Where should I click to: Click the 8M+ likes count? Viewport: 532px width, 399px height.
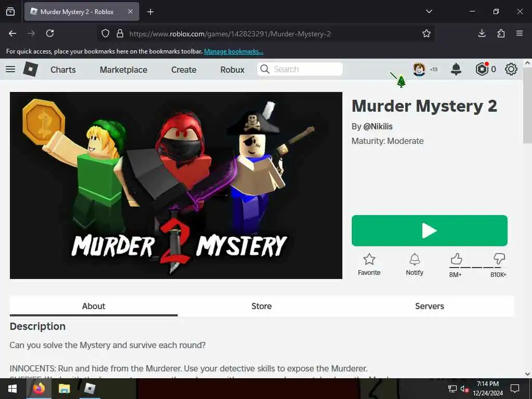point(455,275)
